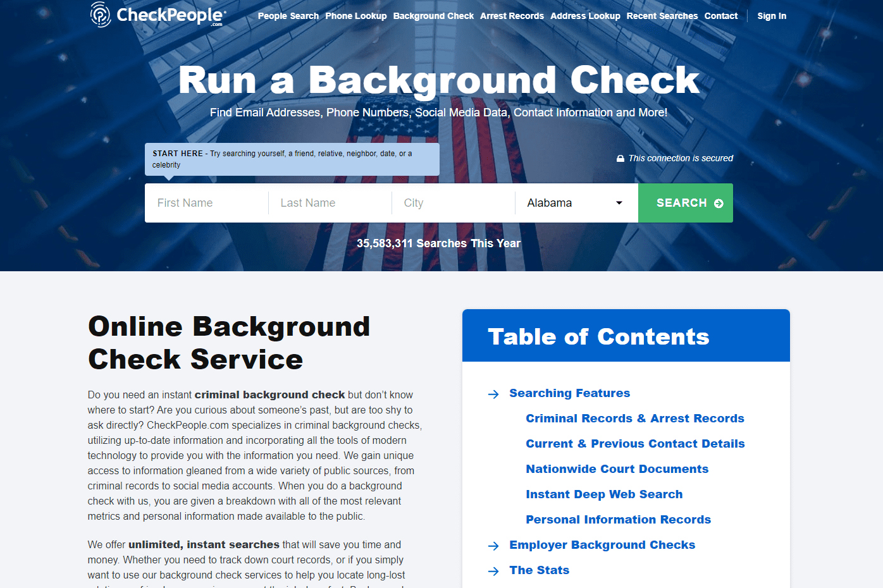
Task: Jump to Searching Features section
Action: (x=570, y=393)
